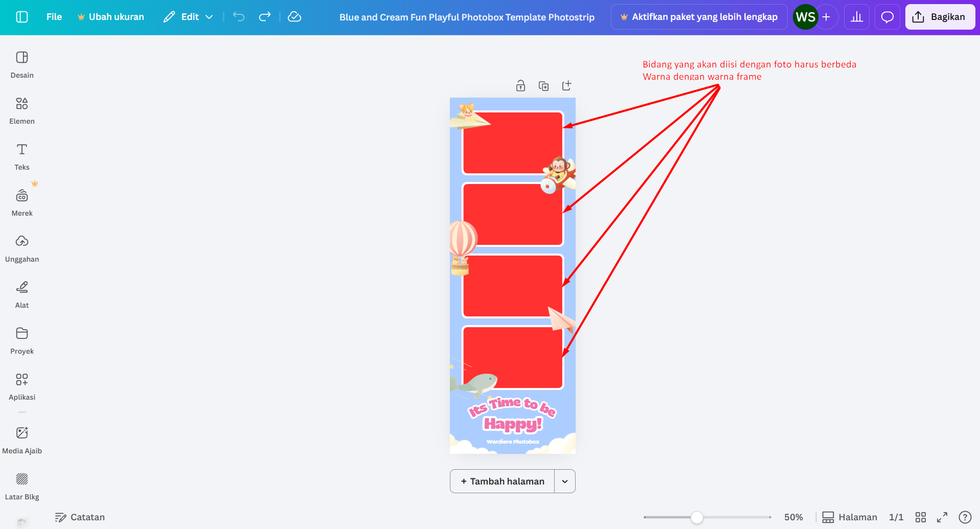Click the Tambah halaman button

click(502, 481)
